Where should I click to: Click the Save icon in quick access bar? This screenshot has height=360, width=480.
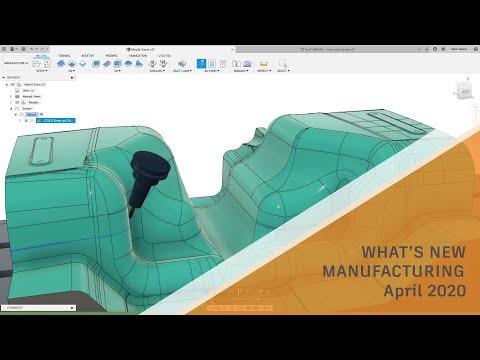point(23,49)
